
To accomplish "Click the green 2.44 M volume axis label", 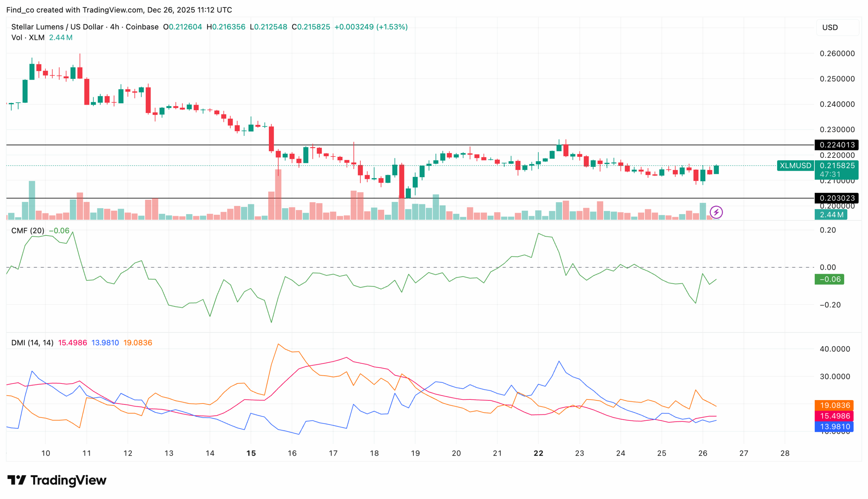I will pyautogui.click(x=830, y=214).
